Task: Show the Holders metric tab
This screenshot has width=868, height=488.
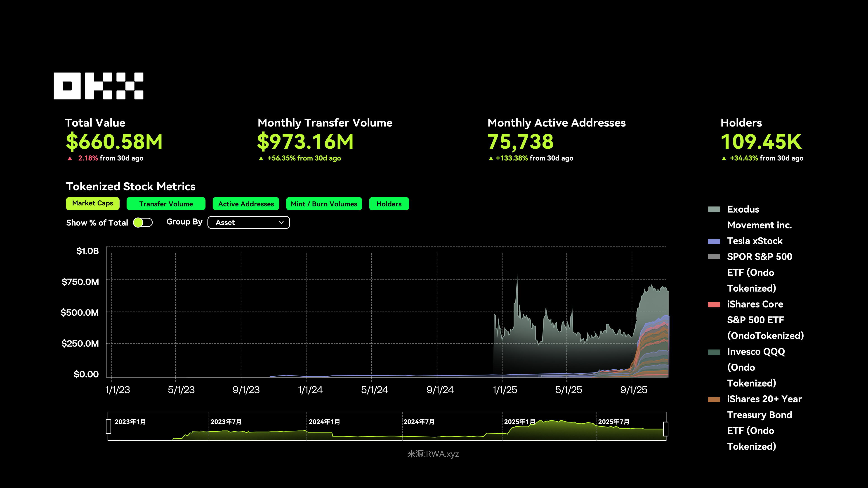Action: 389,204
